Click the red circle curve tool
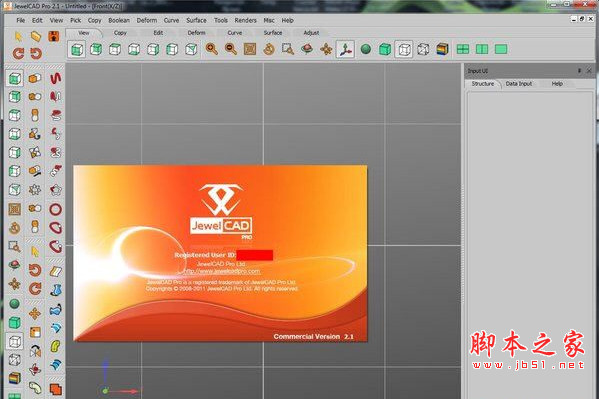 [x=55, y=209]
